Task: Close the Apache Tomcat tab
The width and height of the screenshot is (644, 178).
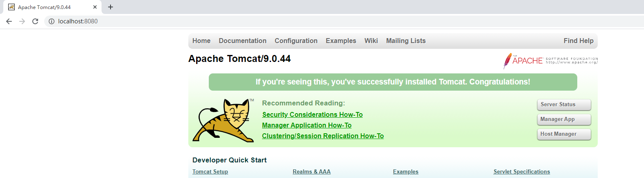Action: 95,7
